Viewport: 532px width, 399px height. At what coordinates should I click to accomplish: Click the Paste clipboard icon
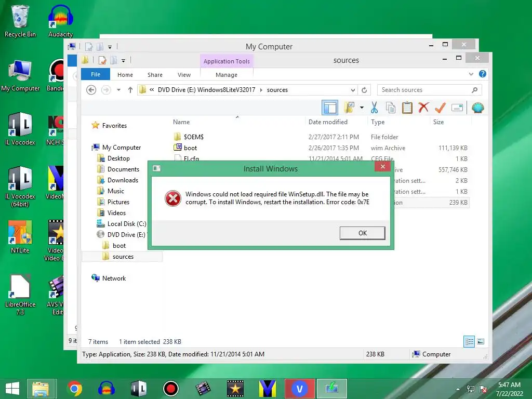coord(407,108)
